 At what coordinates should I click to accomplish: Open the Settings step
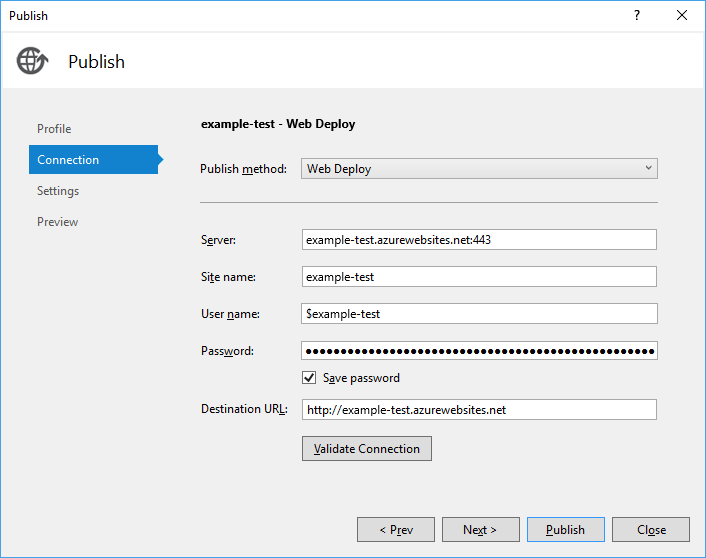tap(58, 191)
